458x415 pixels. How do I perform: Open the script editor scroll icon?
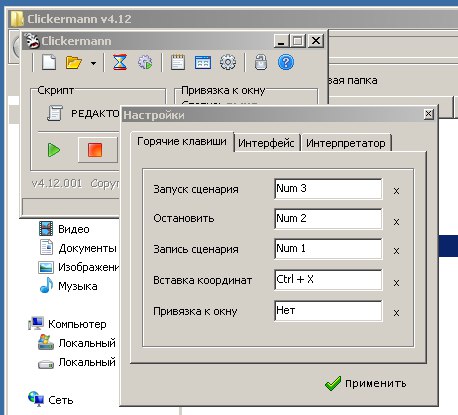pyautogui.click(x=54, y=113)
